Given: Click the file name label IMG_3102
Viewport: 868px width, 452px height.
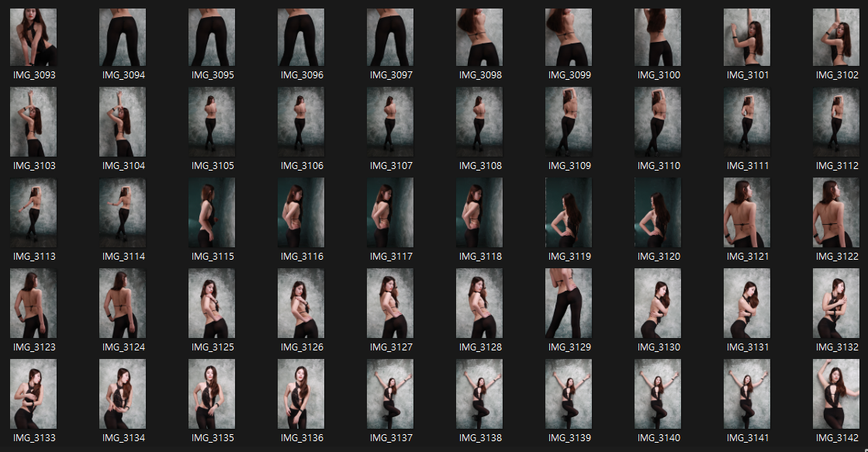Looking at the screenshot, I should coord(837,75).
